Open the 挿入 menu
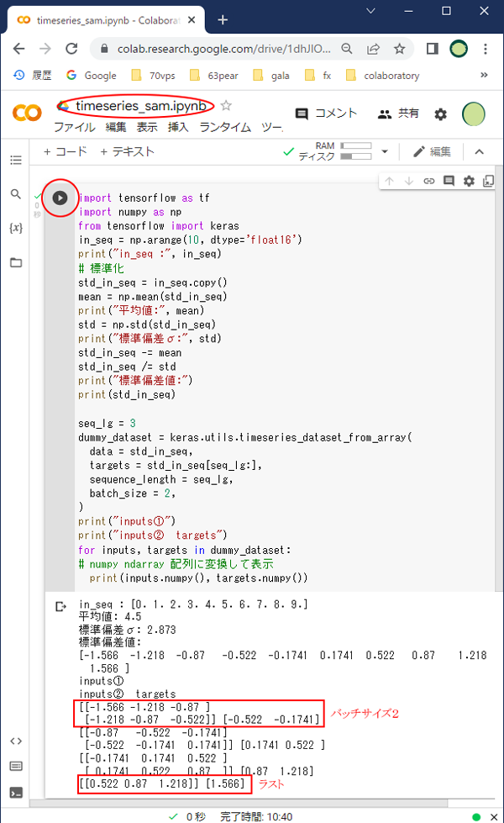 [178, 127]
